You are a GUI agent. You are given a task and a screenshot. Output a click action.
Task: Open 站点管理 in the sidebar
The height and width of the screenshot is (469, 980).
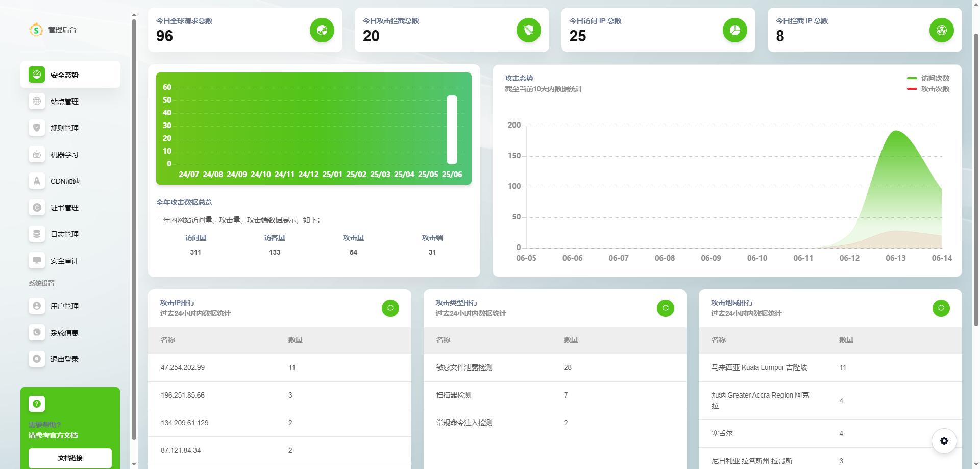pos(64,102)
